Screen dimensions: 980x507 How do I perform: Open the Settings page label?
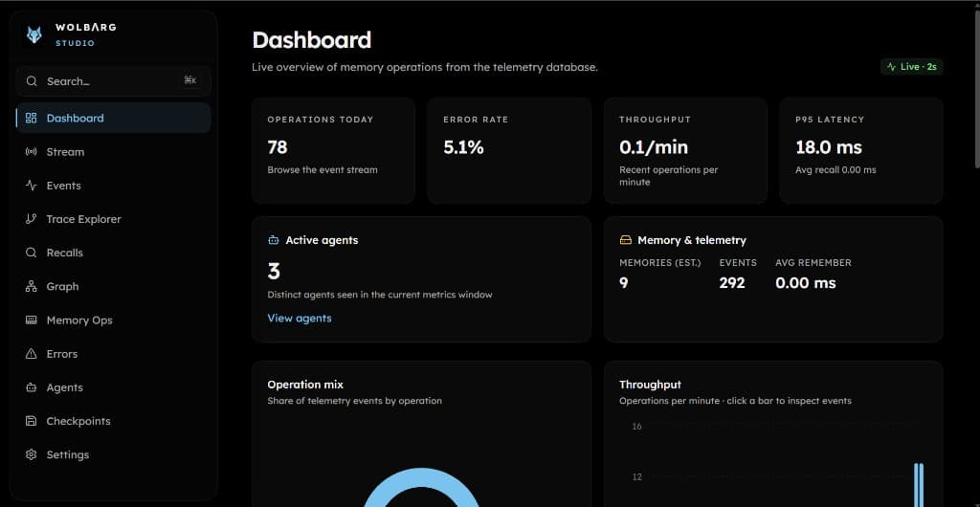tap(68, 455)
